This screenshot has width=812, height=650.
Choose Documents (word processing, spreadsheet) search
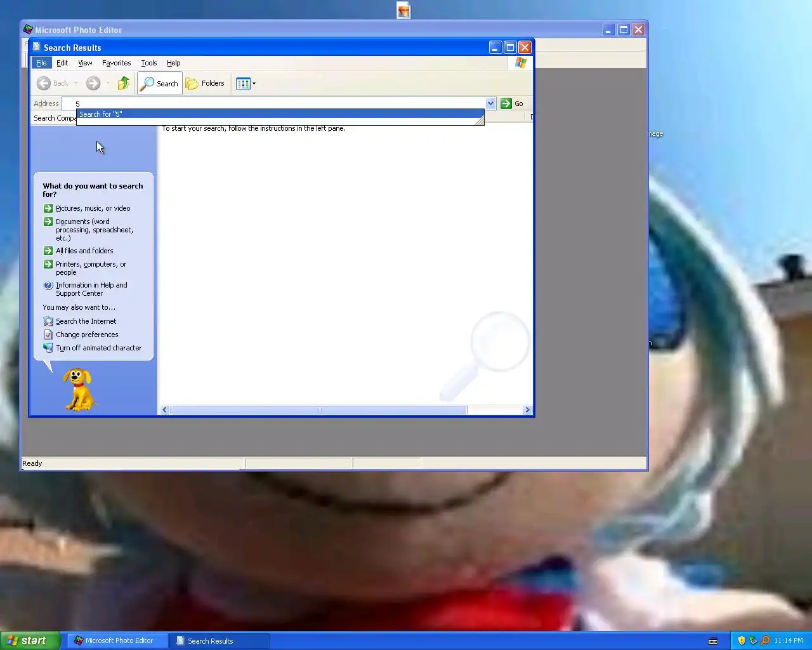click(x=95, y=230)
